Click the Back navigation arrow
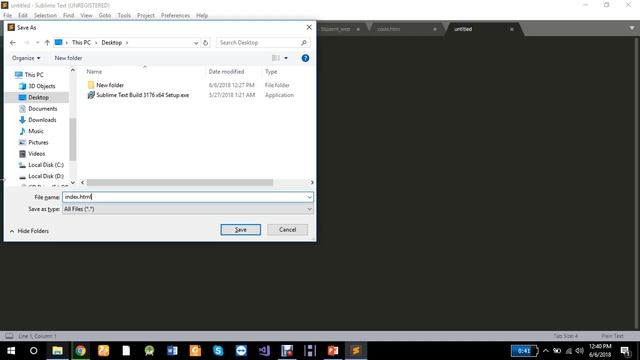This screenshot has height=360, width=640. point(13,42)
